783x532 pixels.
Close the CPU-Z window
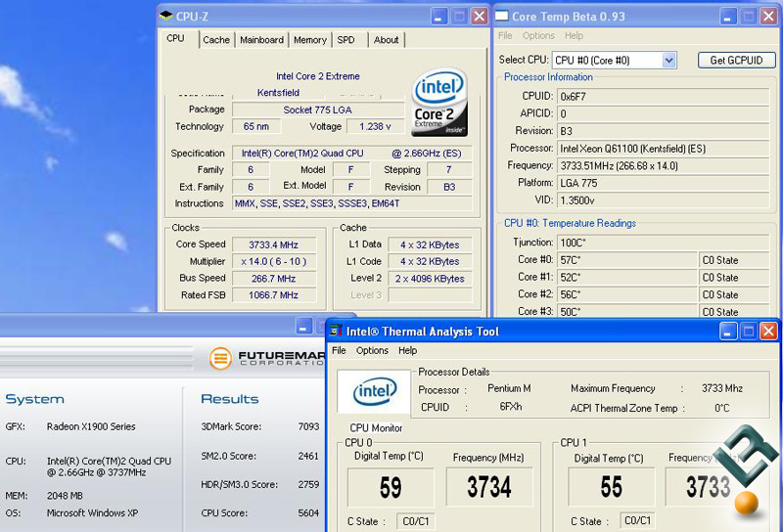pyautogui.click(x=480, y=17)
